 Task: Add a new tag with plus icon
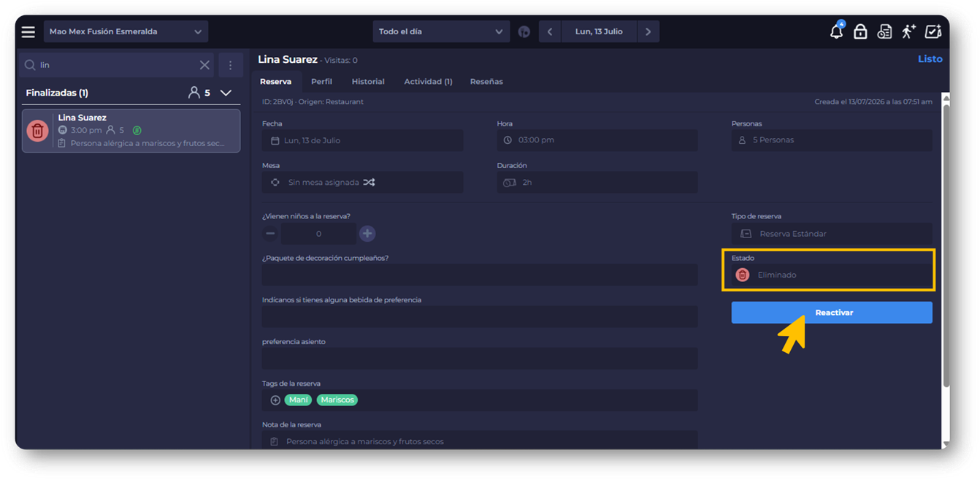(275, 400)
